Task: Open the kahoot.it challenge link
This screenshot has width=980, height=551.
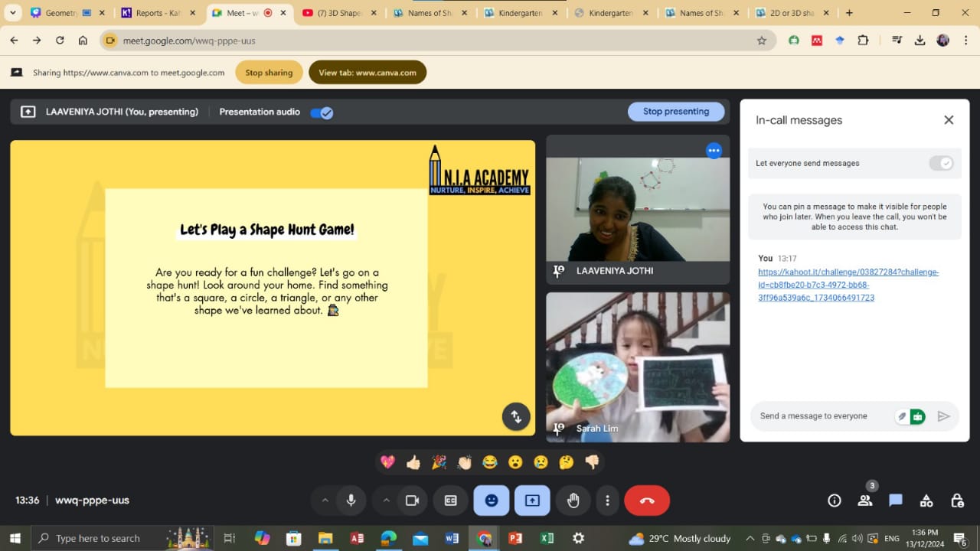Action: (x=848, y=285)
